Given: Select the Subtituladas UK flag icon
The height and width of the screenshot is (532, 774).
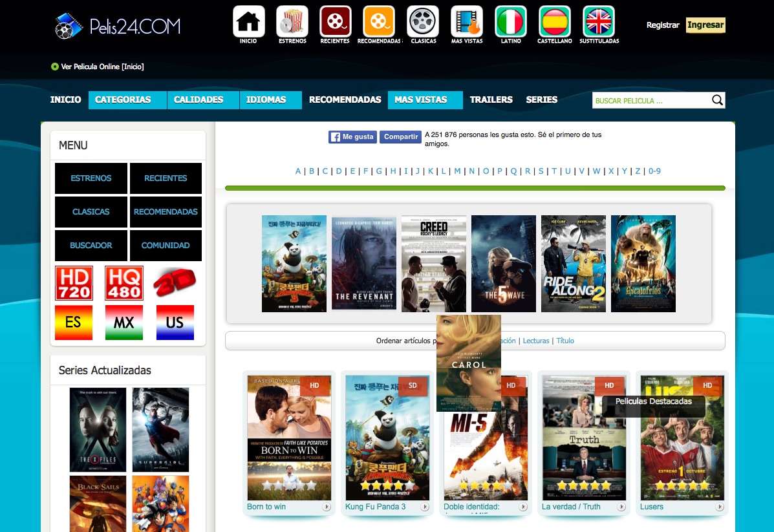Looking at the screenshot, I should click(x=599, y=22).
